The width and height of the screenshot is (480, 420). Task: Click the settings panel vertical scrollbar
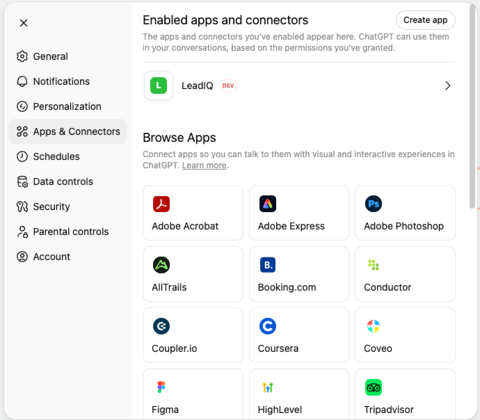click(472, 107)
